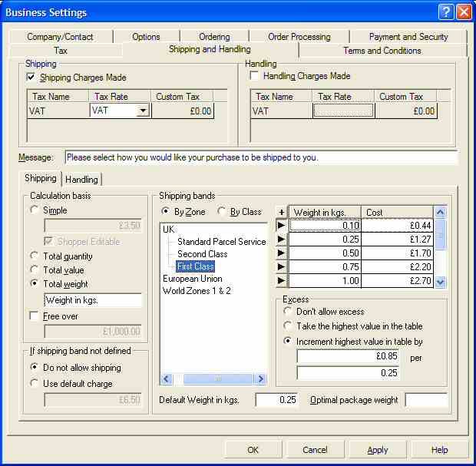Image resolution: width=476 pixels, height=466 pixels.
Task: Select the row arrow beside 0.10 weight
Action: (x=281, y=226)
